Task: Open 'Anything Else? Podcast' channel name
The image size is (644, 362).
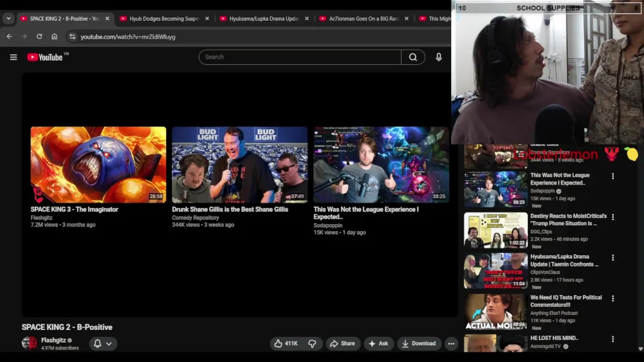Action: (554, 313)
